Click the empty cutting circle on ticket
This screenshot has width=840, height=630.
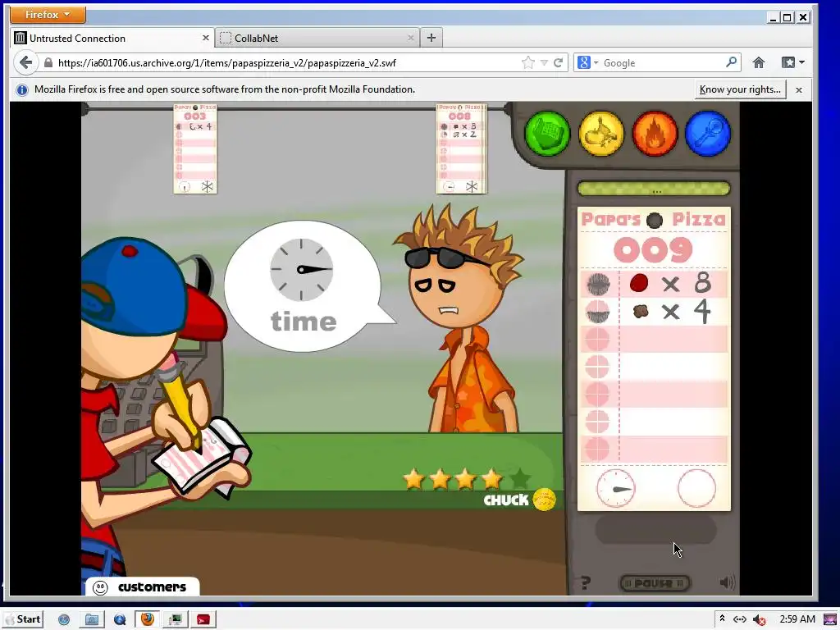[696, 489]
